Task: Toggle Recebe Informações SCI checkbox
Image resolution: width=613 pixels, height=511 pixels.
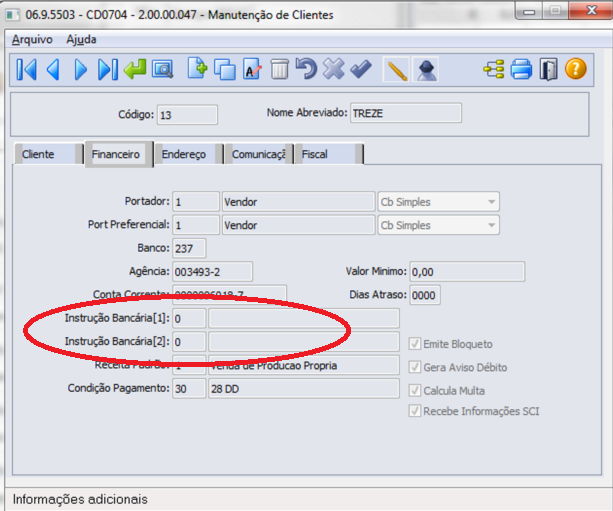Action: coord(414,411)
